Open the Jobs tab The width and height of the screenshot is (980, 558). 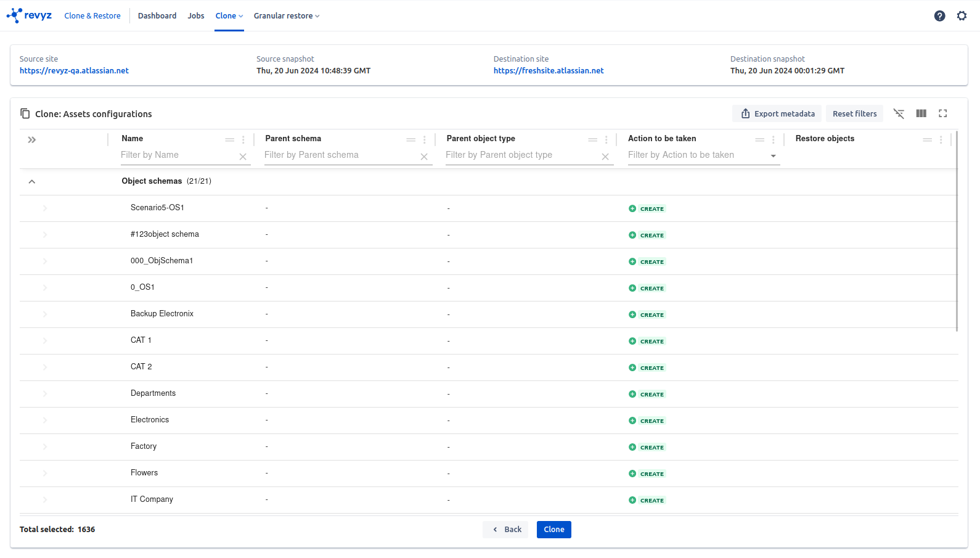click(x=196, y=16)
